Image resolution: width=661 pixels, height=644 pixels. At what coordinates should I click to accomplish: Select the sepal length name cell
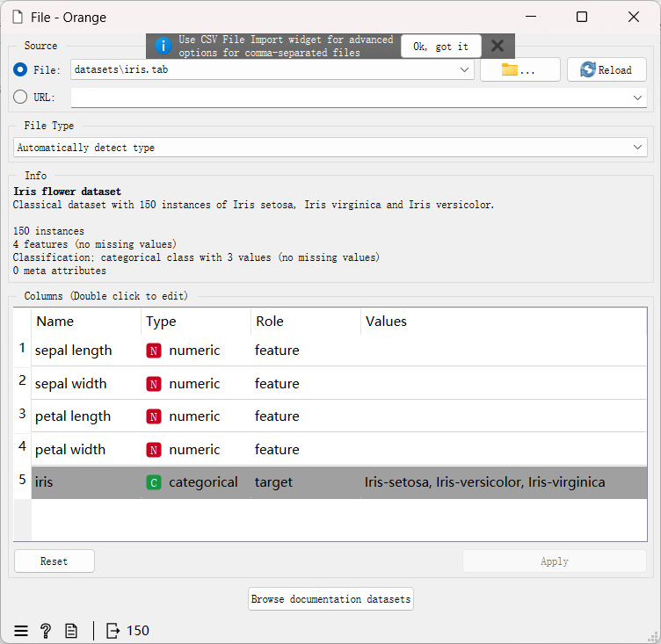[x=86, y=351]
